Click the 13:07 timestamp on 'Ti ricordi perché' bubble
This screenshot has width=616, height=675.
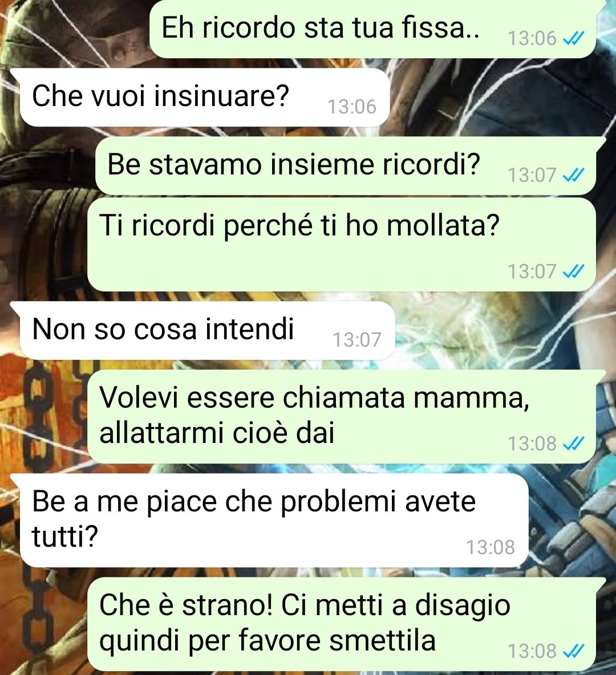click(x=532, y=271)
